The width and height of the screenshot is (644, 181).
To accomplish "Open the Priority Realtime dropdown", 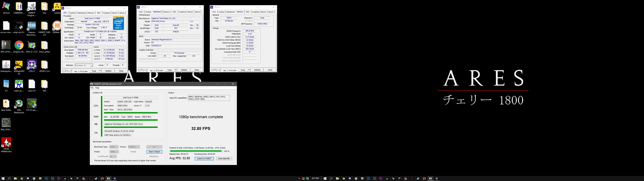I will click(x=134, y=147).
